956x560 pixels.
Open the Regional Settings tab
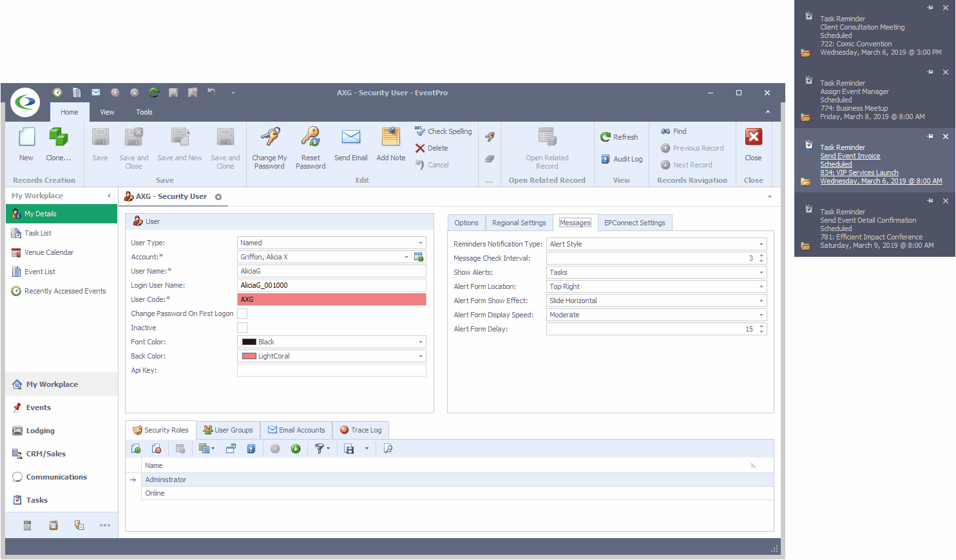pyautogui.click(x=519, y=223)
